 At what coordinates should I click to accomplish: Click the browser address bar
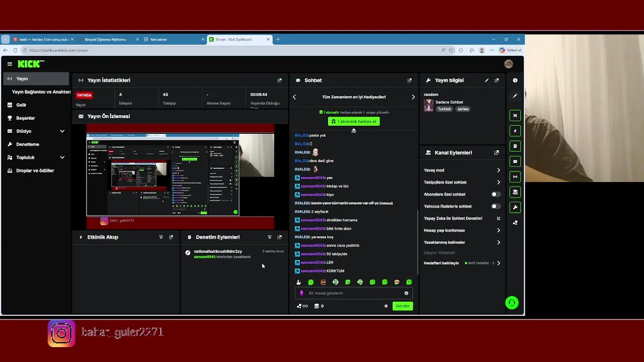(231, 50)
